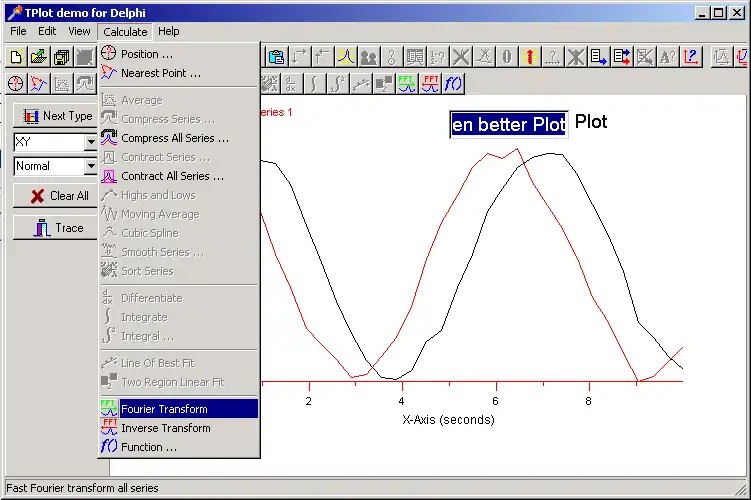Click the x-axis tick label 8

point(588,401)
